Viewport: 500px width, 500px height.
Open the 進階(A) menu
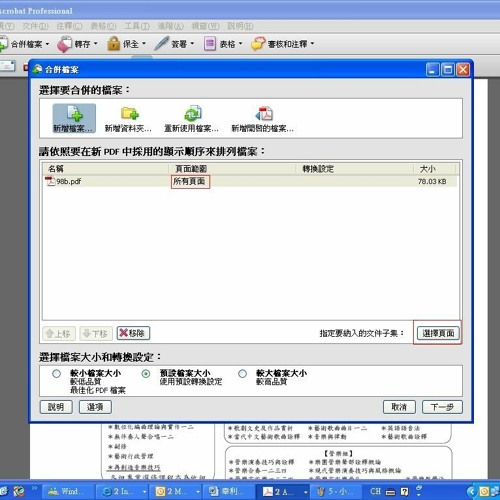pyautogui.click(x=171, y=26)
